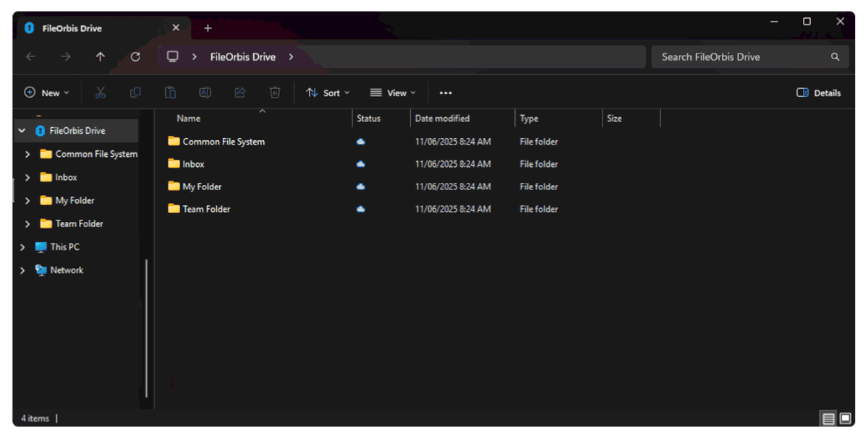
Task: Click cloud status icon for Team Folder row
Action: (361, 209)
